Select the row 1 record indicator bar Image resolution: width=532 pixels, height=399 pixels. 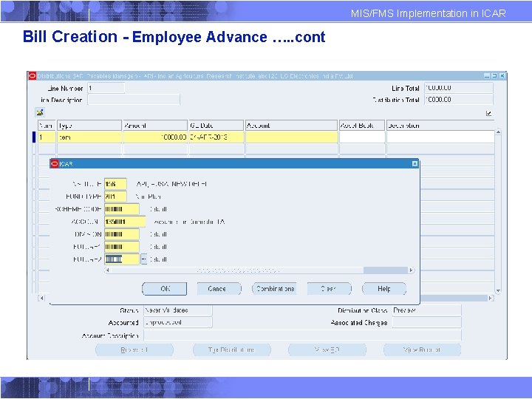(x=34, y=137)
